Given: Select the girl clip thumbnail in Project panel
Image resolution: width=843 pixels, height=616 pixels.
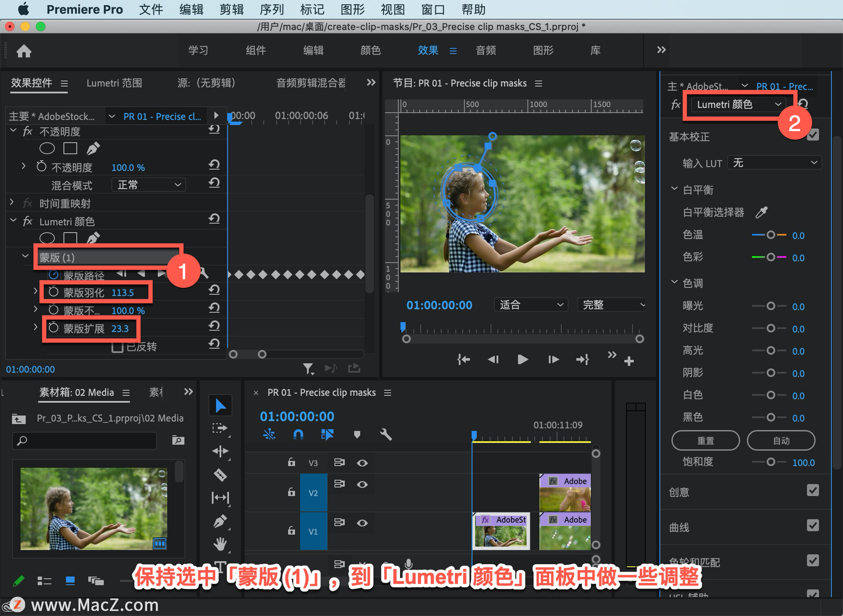Looking at the screenshot, I should [x=94, y=508].
